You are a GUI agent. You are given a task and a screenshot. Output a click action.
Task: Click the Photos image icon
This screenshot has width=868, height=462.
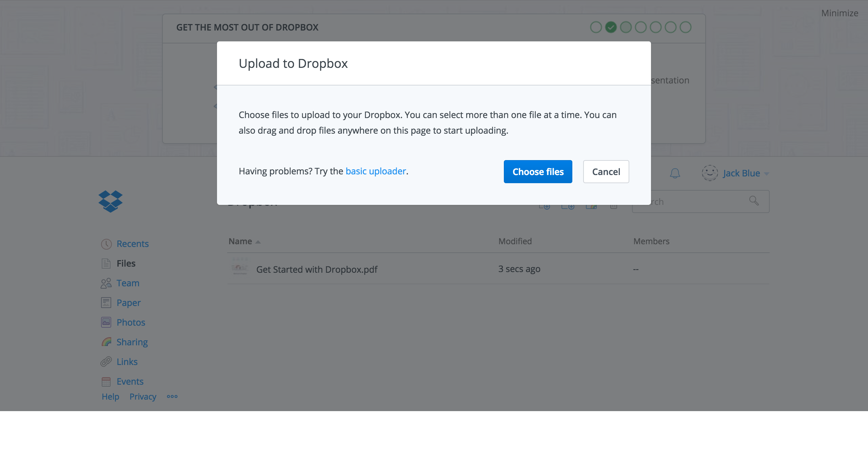point(106,322)
